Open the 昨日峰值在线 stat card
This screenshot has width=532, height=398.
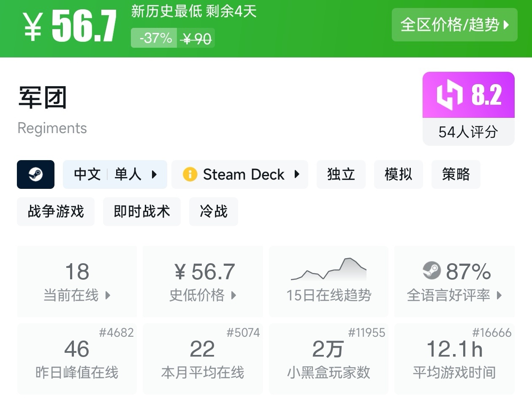click(x=77, y=359)
